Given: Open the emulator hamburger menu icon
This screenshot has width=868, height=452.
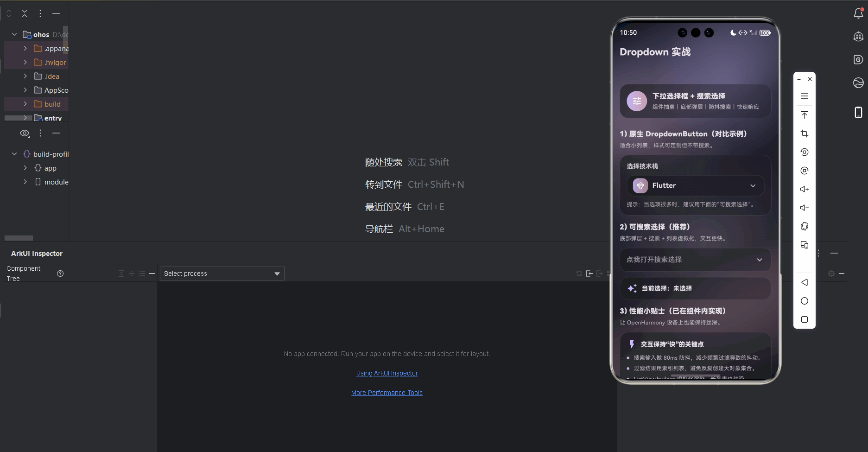Looking at the screenshot, I should pos(805,96).
